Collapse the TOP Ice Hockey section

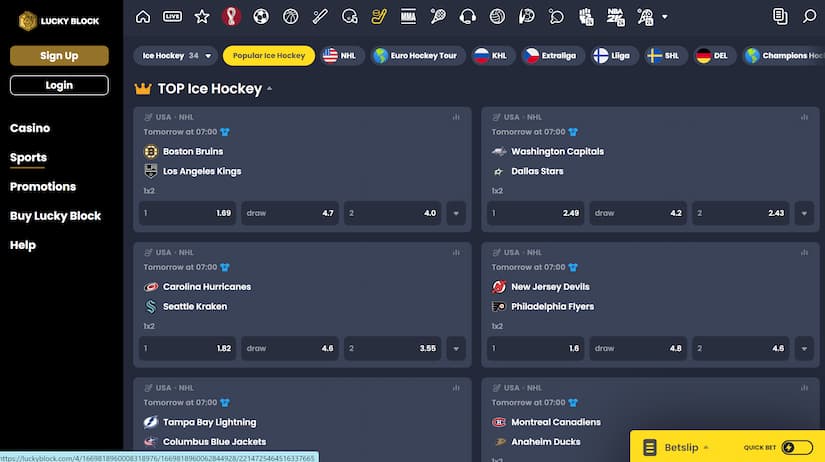pos(269,88)
